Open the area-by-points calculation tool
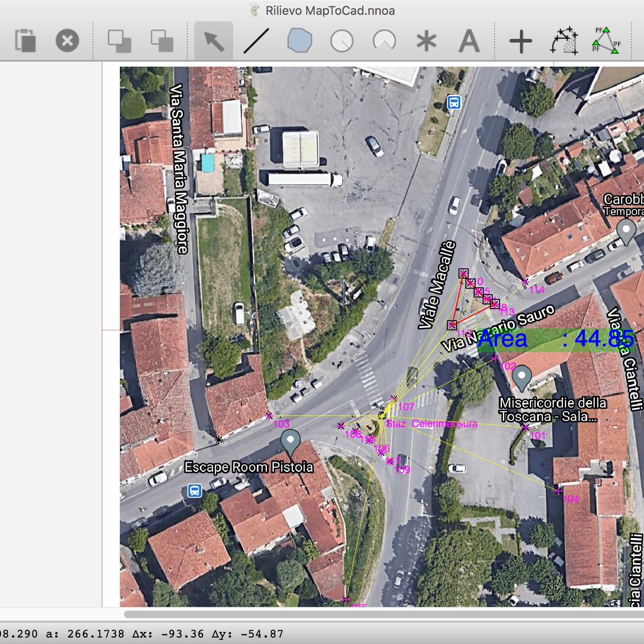This screenshot has width=644, height=644. (564, 41)
